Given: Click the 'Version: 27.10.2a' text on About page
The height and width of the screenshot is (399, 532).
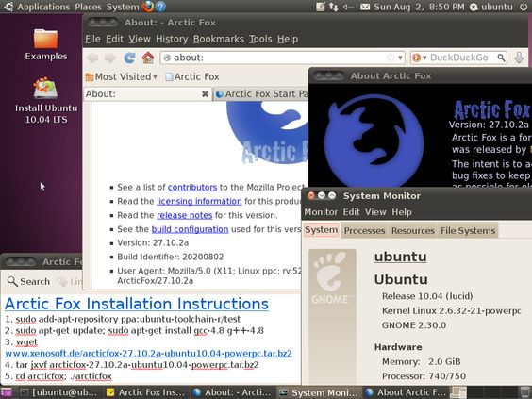Looking at the screenshot, I should (x=153, y=243).
